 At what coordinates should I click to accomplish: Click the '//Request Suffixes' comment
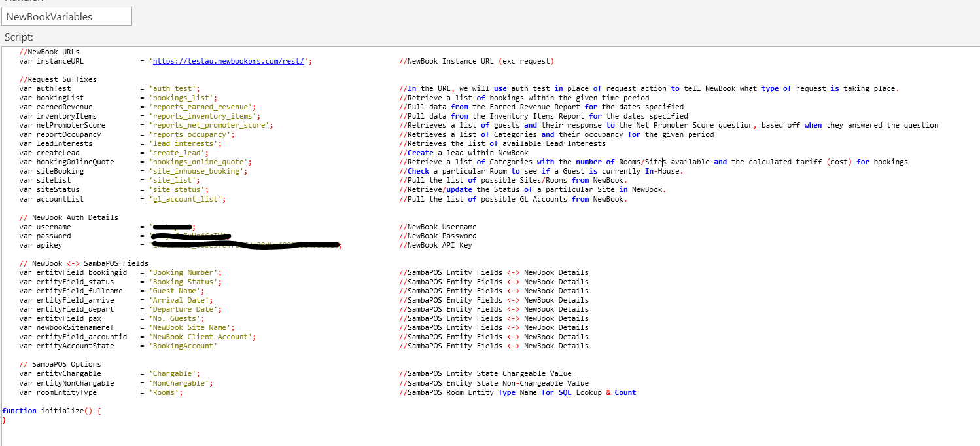(58, 79)
